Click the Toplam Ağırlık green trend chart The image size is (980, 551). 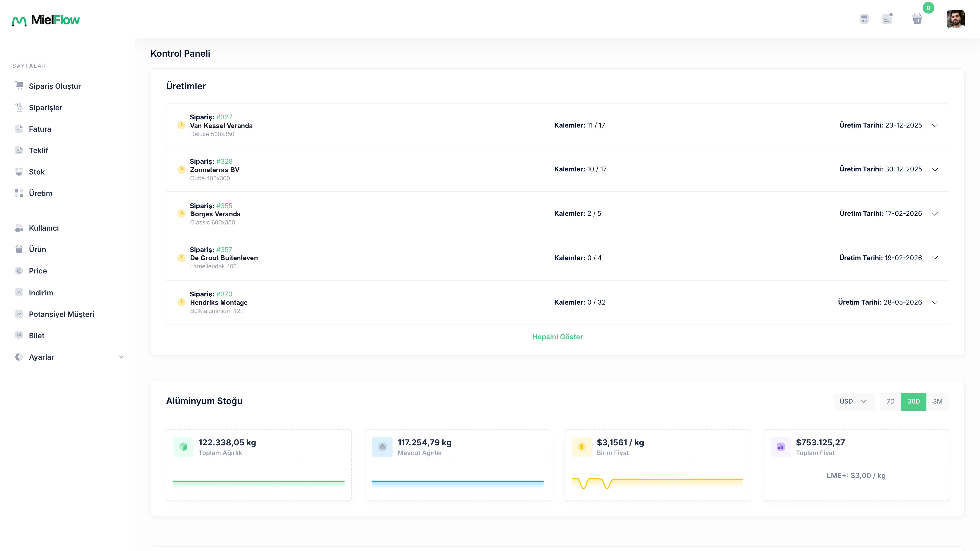[259, 484]
